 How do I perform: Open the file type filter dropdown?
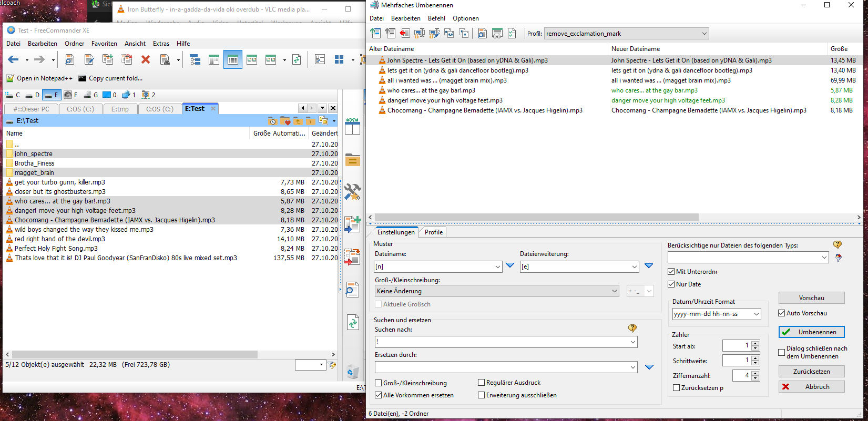point(824,258)
